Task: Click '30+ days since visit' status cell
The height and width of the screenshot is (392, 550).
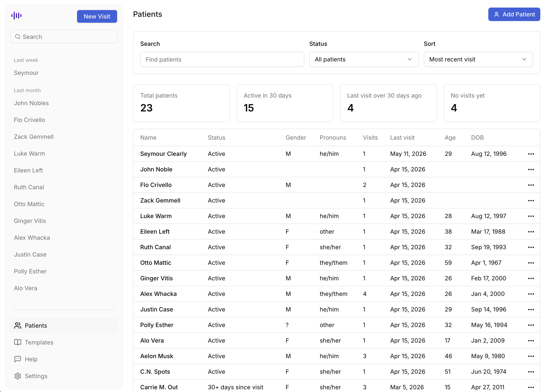Action: (x=235, y=387)
